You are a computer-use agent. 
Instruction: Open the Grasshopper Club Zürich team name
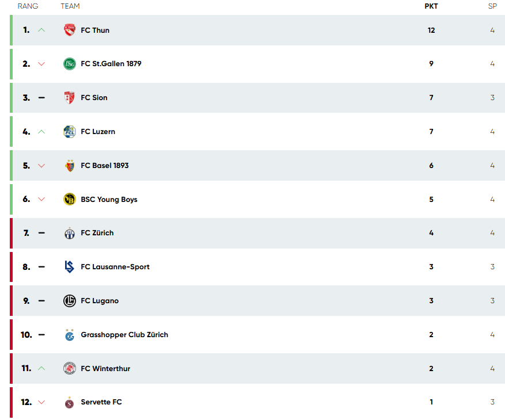(124, 335)
